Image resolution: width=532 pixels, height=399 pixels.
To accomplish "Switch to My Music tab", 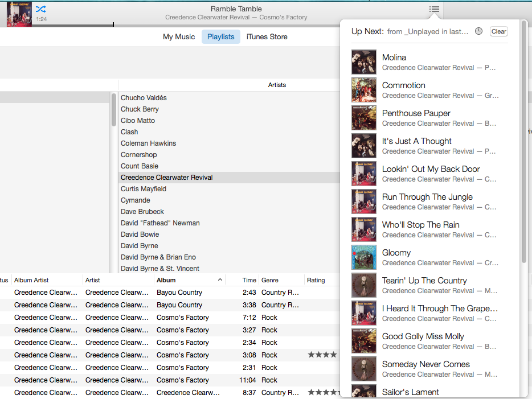I will (179, 36).
